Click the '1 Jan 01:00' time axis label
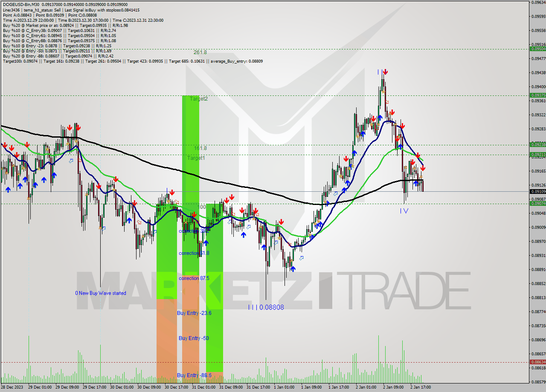Screen dimensions: 546x392 (284, 387)
